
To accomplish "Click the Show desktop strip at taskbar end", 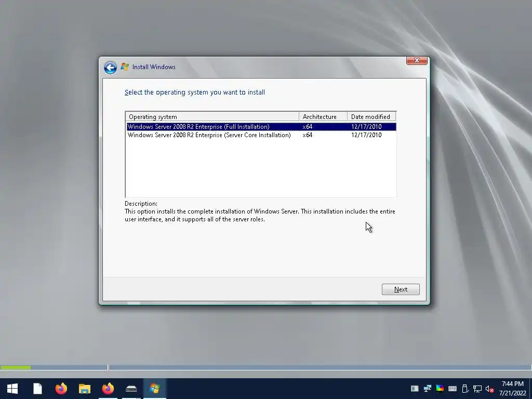I will (x=530, y=389).
